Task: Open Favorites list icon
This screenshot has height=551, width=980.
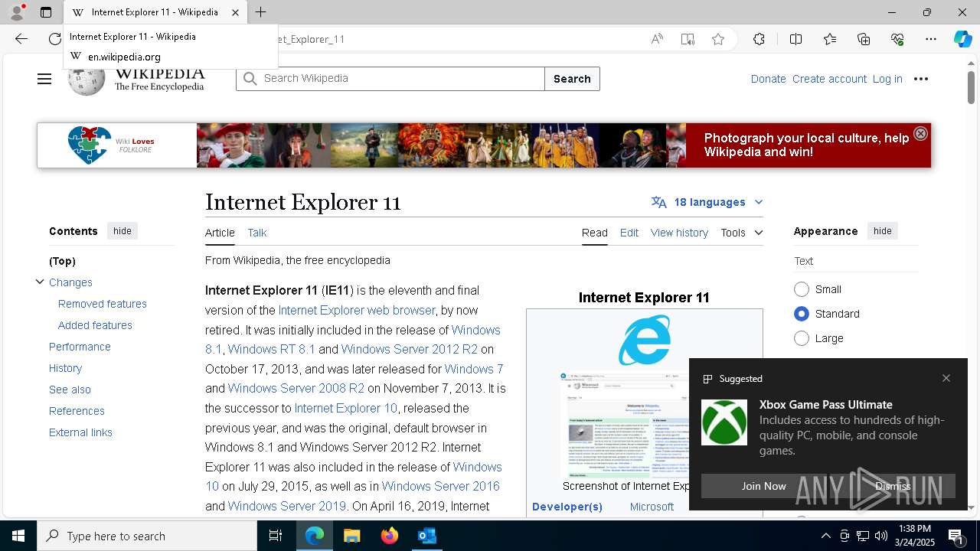Action: [830, 39]
